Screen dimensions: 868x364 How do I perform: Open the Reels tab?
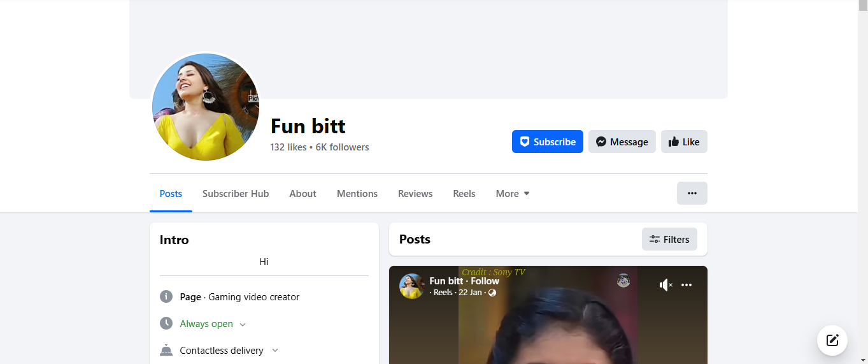point(464,194)
